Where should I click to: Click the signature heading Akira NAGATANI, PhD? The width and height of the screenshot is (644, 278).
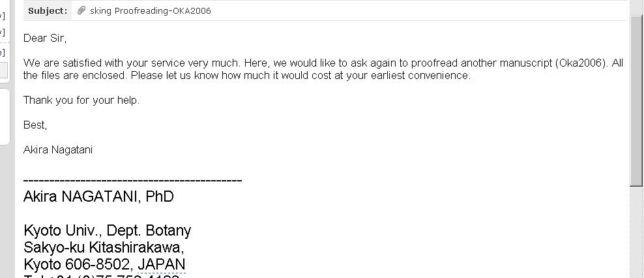[98, 196]
